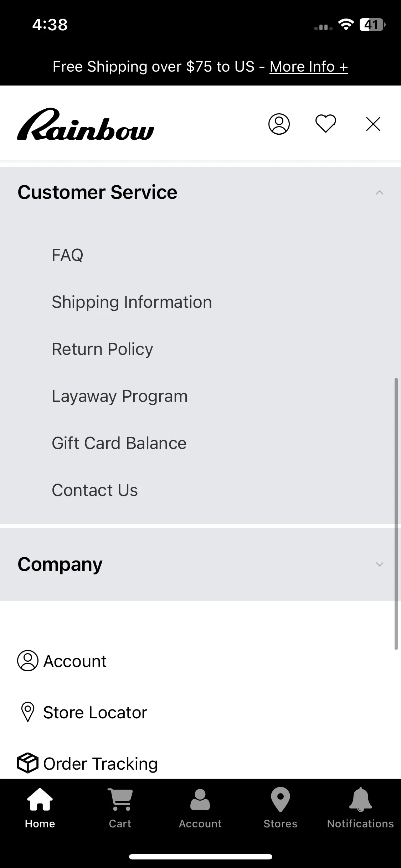Open the Store Locator menu entry
Screen dimensions: 401x868
tap(82, 713)
